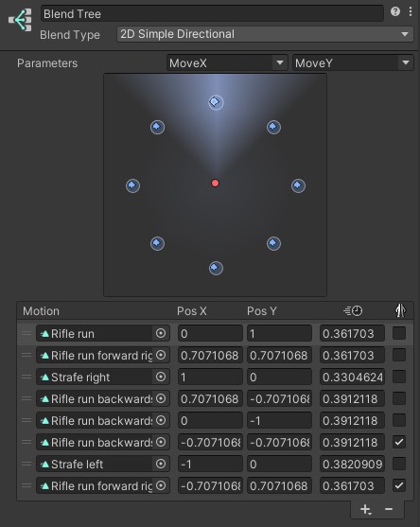This screenshot has height=527, width=420.
Task: Toggle mirror checkbox for Rifle run
Action: pyautogui.click(x=399, y=333)
